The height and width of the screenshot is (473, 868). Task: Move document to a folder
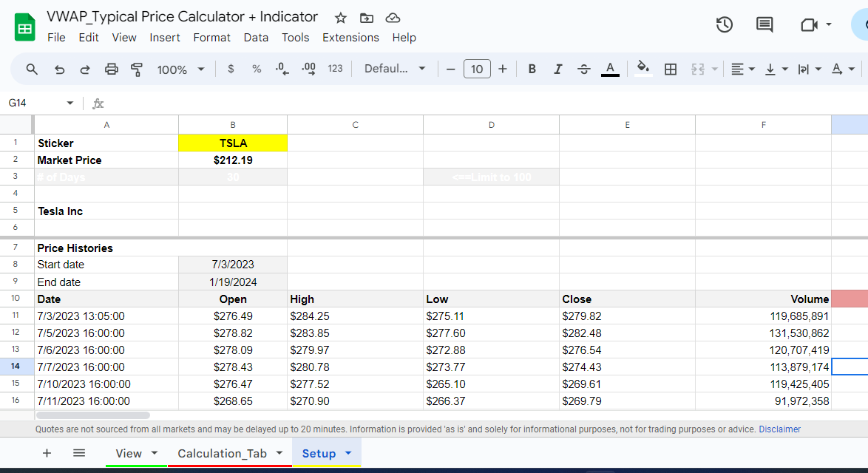(x=367, y=18)
